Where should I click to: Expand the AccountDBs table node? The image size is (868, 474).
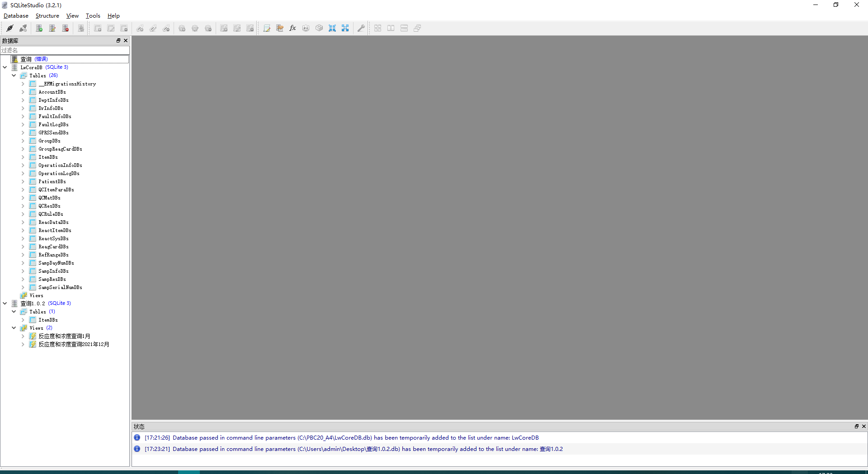[x=23, y=92]
